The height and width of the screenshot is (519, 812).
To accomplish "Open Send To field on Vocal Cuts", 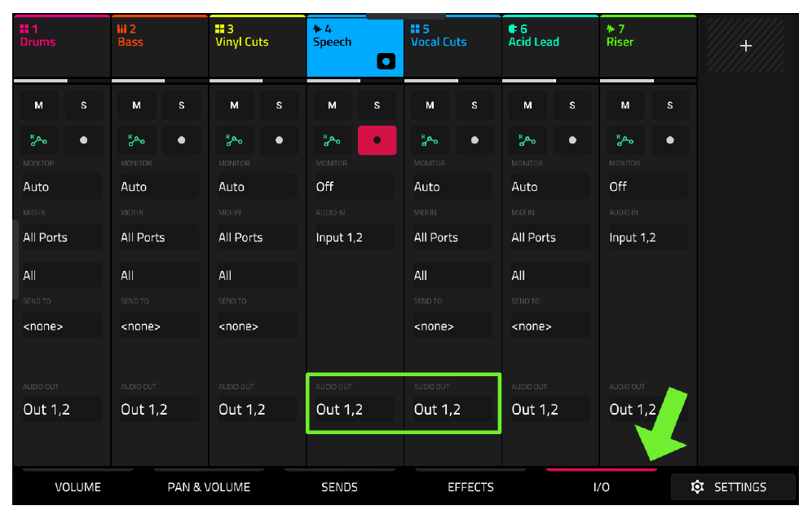I will [x=452, y=326].
